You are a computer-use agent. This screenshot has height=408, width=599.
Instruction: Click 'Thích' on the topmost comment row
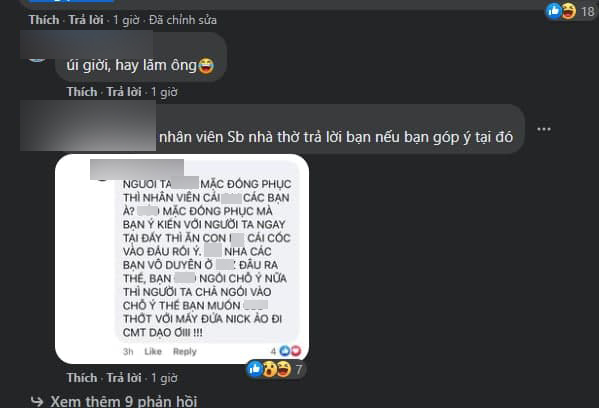click(x=44, y=19)
